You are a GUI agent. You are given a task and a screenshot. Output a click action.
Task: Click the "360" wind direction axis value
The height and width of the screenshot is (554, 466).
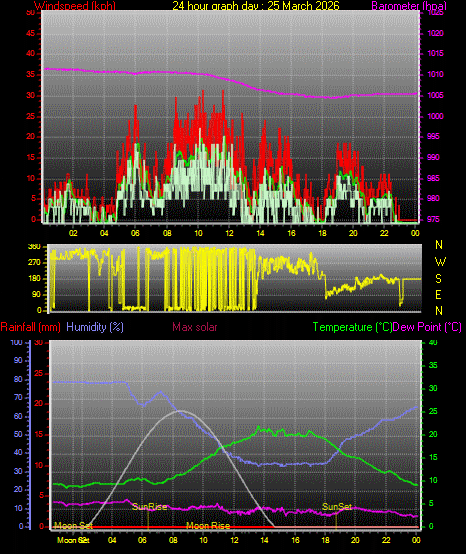click(x=34, y=247)
